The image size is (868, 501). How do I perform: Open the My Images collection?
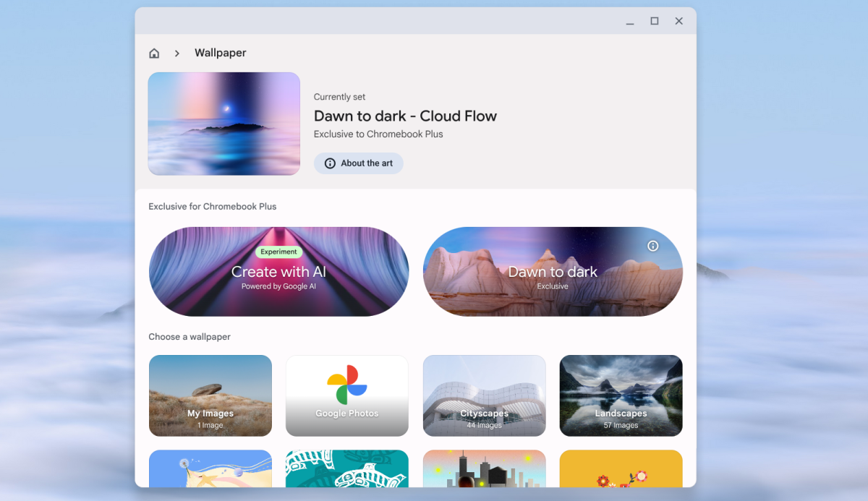pyautogui.click(x=210, y=395)
